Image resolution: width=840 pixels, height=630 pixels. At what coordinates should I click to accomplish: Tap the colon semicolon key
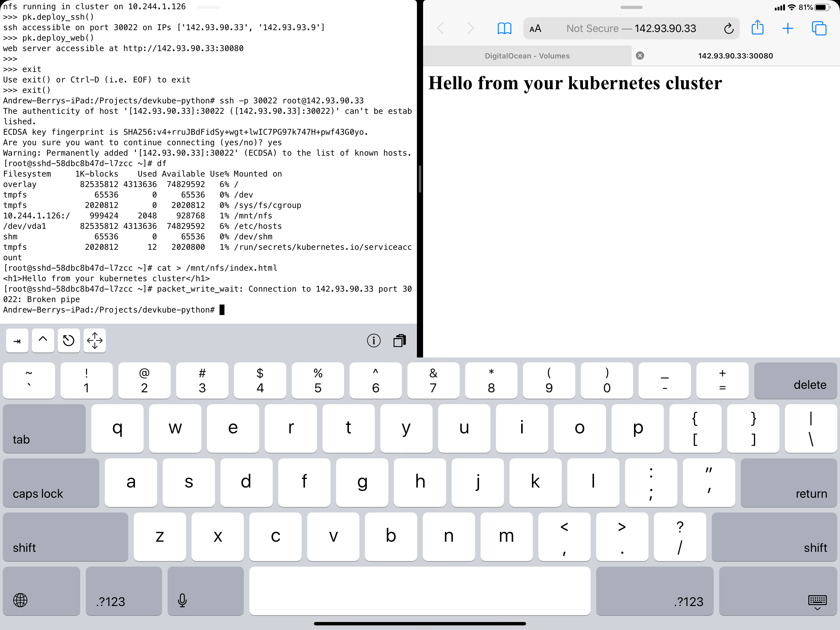pyautogui.click(x=651, y=483)
